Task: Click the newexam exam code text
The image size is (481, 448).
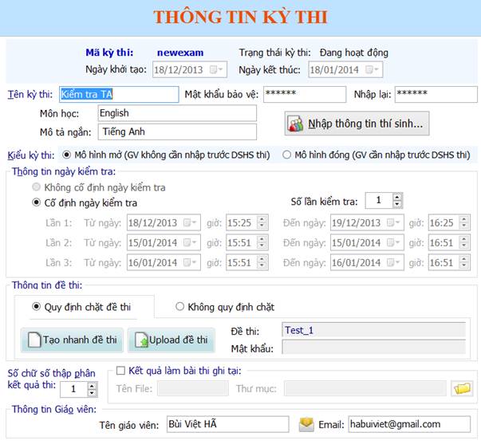Action: 180,53
